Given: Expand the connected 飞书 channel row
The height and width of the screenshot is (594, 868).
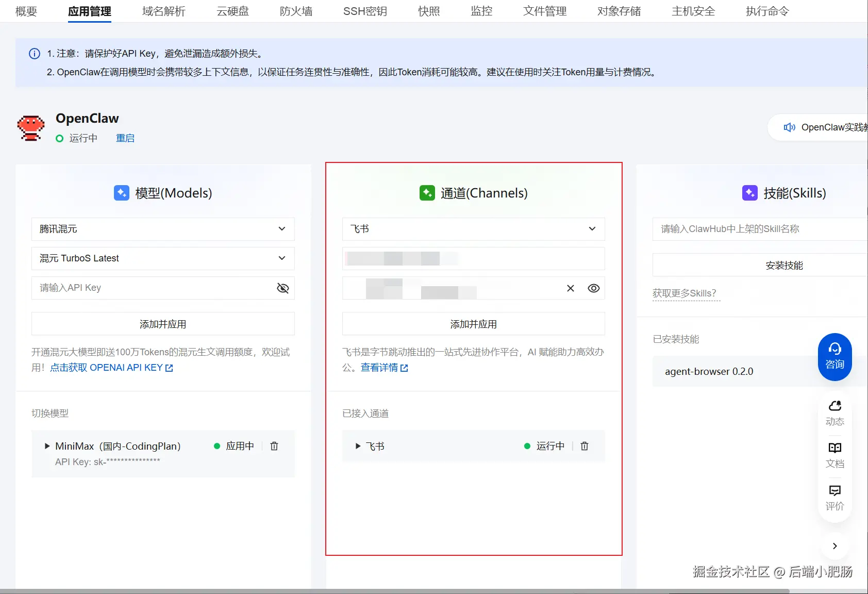Looking at the screenshot, I should (358, 446).
